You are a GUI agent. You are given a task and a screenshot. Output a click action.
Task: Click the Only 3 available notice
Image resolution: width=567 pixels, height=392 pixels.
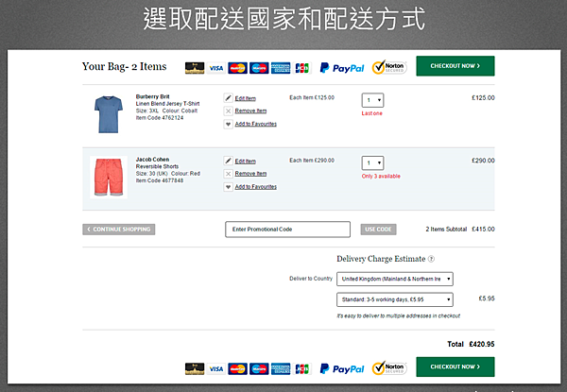(381, 177)
